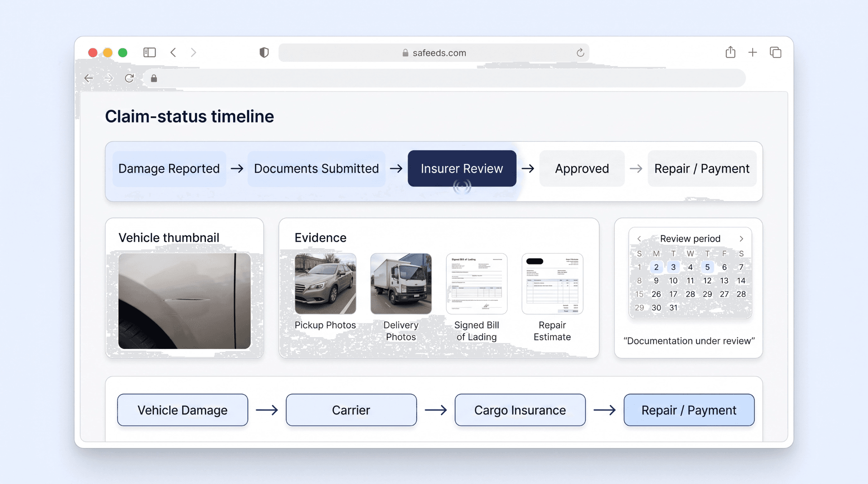Select the Insurer Review step
The width and height of the screenshot is (868, 484).
(462, 169)
